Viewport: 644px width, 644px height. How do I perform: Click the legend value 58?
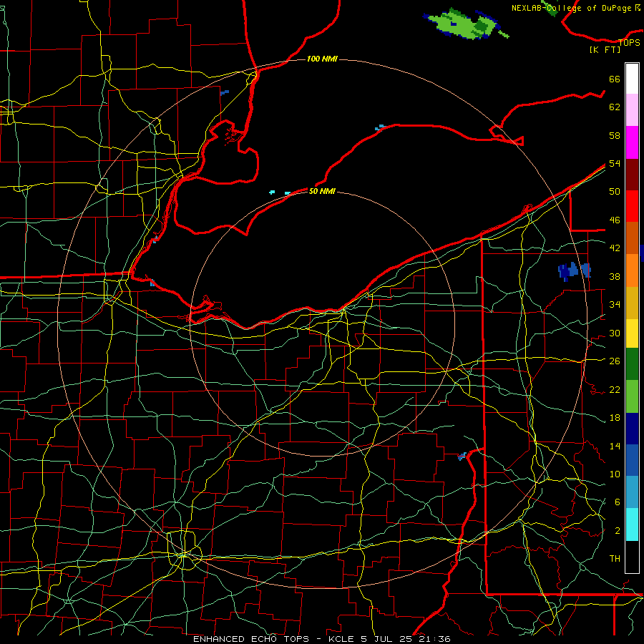[x=615, y=135]
